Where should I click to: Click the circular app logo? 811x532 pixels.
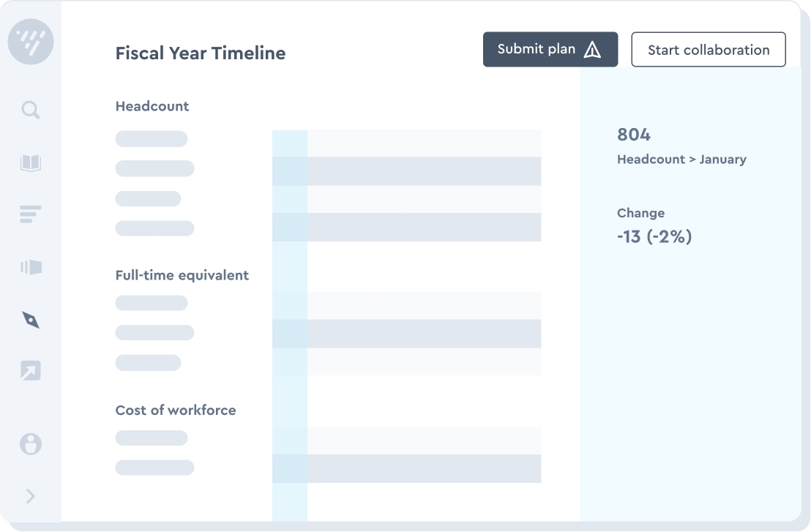click(x=30, y=42)
